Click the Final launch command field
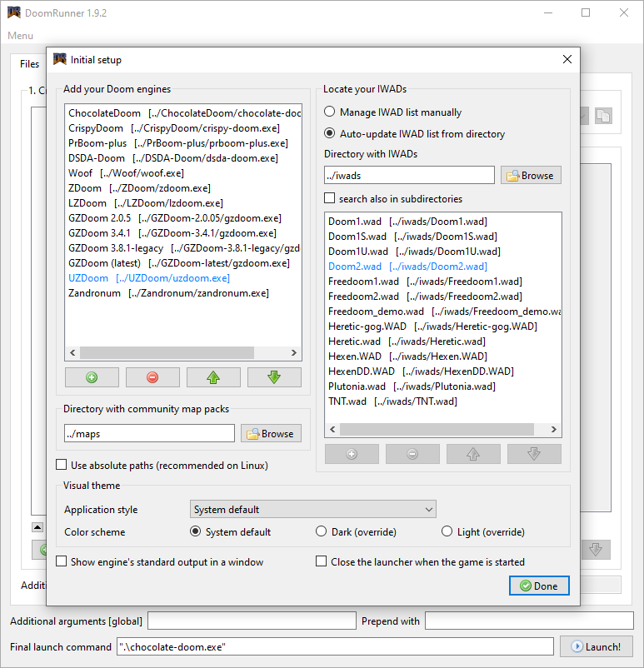Viewport: 644px width, 668px height. (335, 646)
